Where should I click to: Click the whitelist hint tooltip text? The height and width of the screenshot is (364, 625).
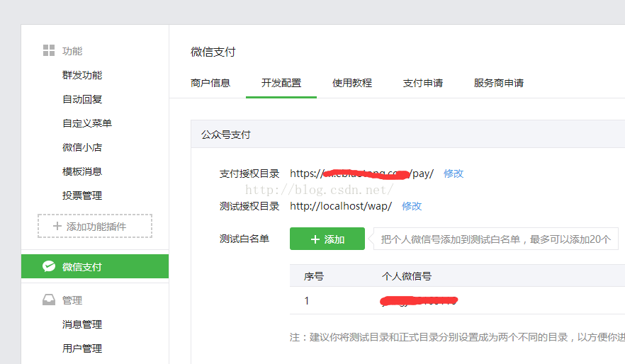coord(496,239)
